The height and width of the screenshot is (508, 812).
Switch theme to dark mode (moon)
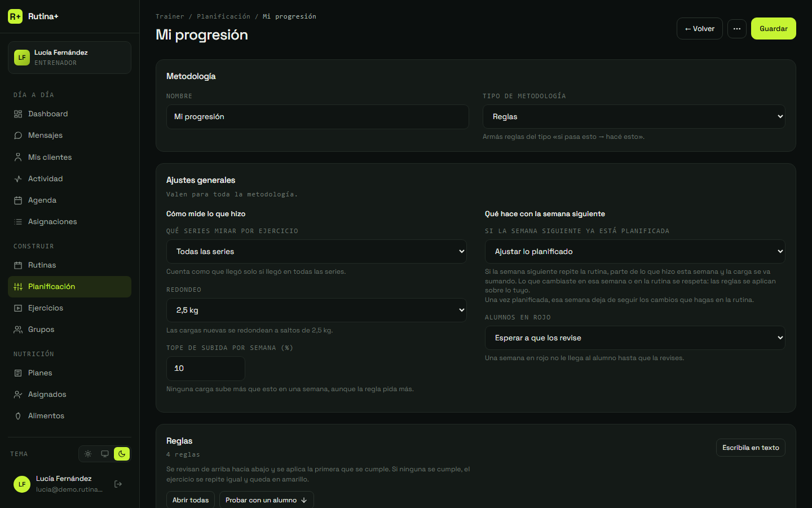click(x=122, y=454)
